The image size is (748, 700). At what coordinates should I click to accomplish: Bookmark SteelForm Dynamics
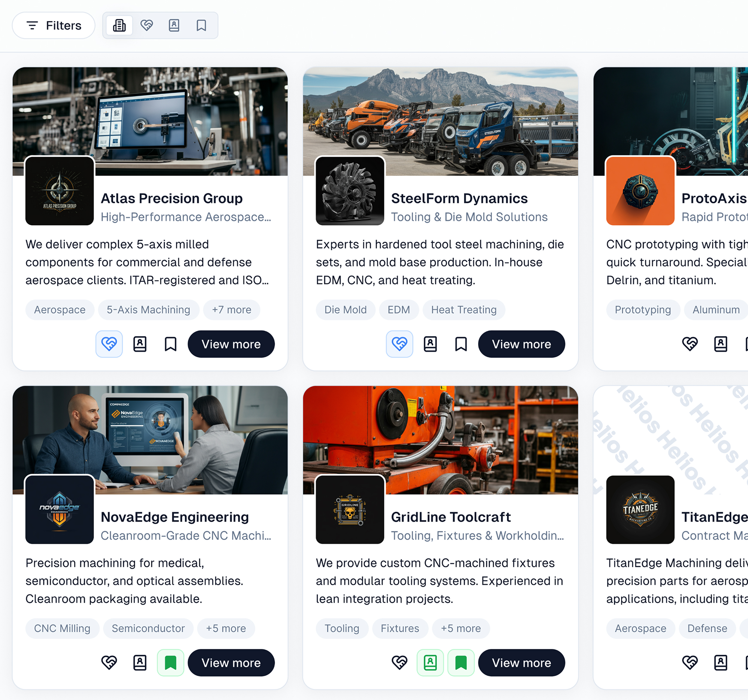(x=461, y=344)
